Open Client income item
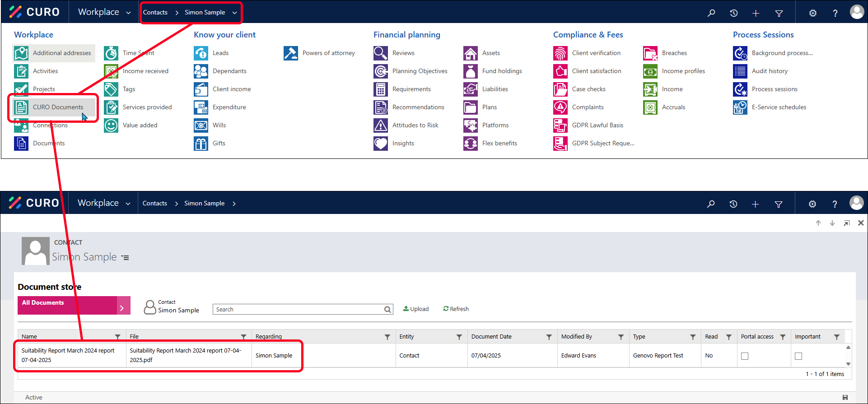 click(222, 89)
